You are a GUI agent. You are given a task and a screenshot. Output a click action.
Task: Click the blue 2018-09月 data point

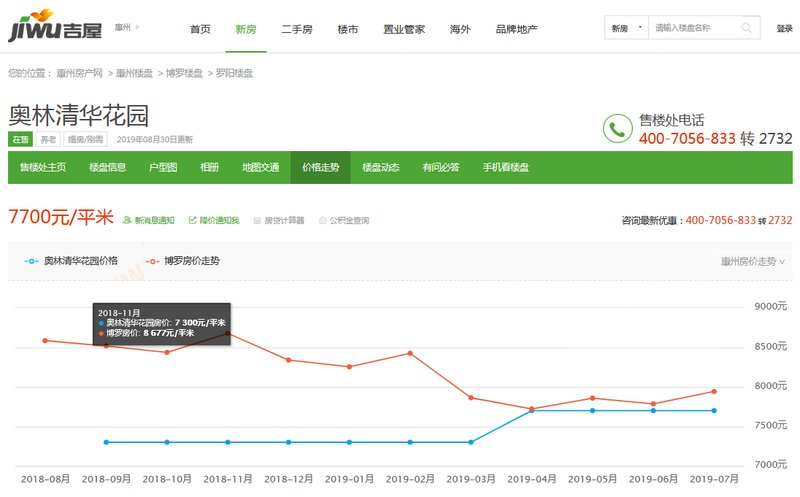click(106, 442)
